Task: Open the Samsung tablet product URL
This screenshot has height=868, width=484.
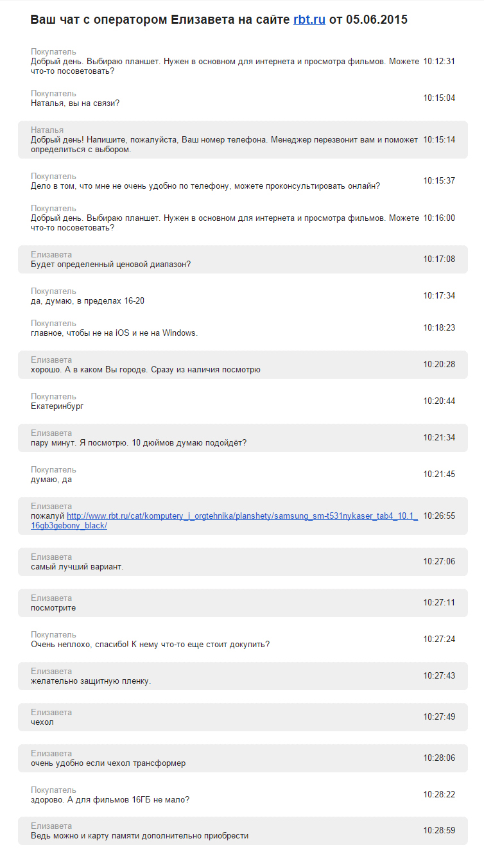Action: click(224, 521)
